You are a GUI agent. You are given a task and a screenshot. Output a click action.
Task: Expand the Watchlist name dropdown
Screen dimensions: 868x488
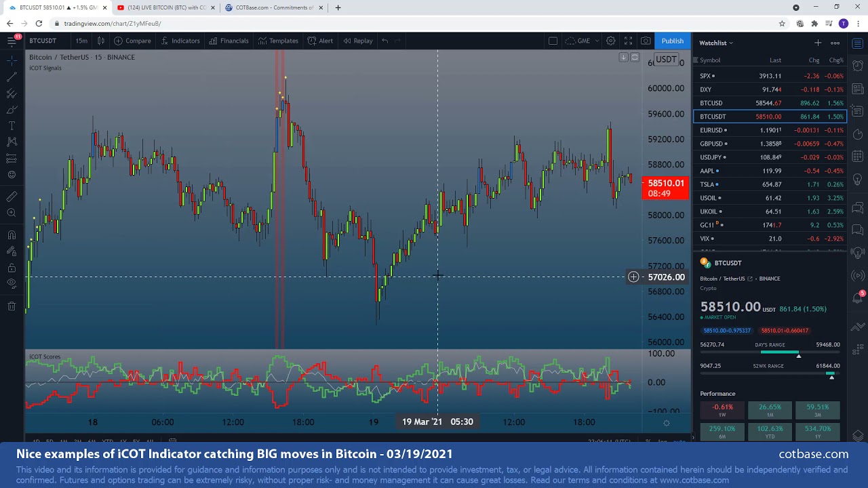pos(716,43)
